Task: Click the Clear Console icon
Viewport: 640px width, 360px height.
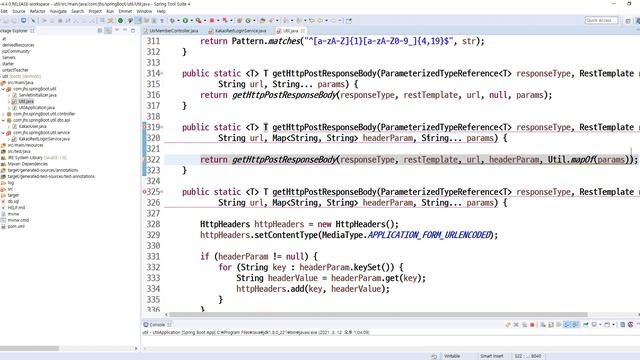Action: (543, 325)
